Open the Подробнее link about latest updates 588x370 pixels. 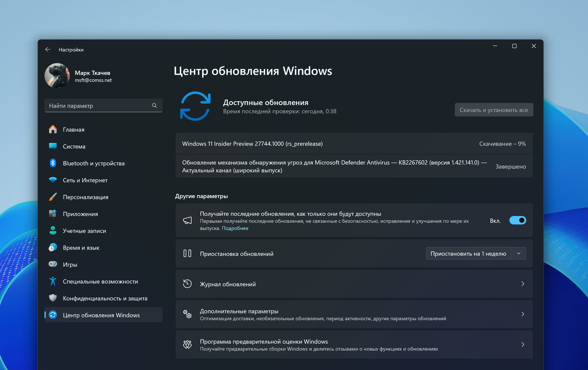tap(235, 228)
